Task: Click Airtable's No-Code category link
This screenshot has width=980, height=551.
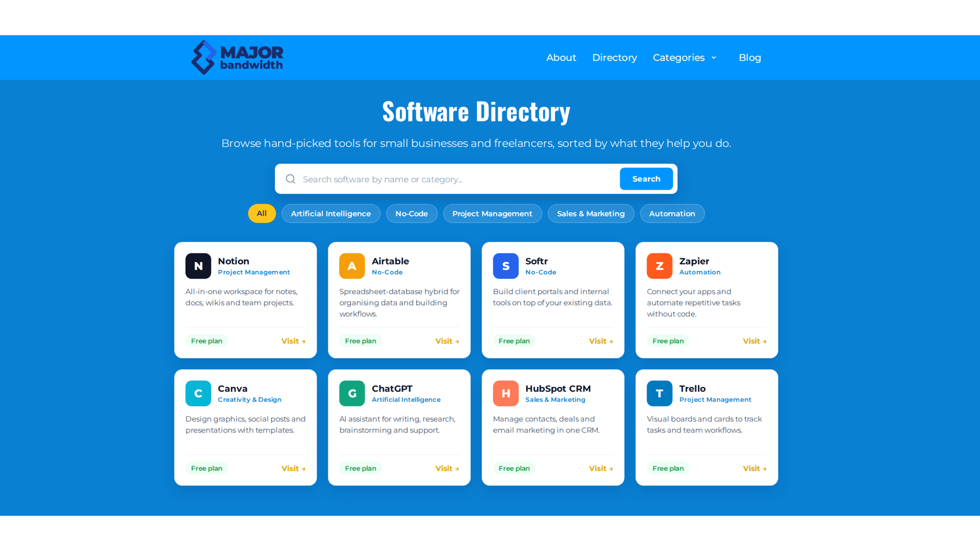Action: 387,272
